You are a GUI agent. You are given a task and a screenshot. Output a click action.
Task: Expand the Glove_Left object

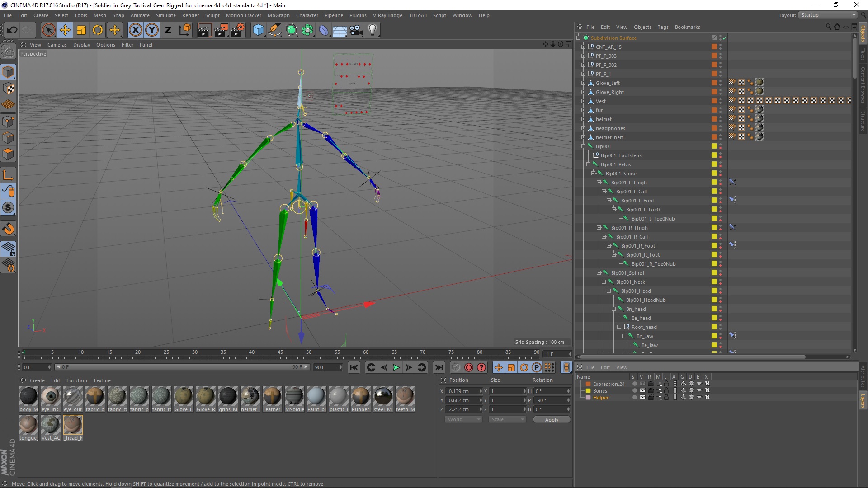click(584, 83)
